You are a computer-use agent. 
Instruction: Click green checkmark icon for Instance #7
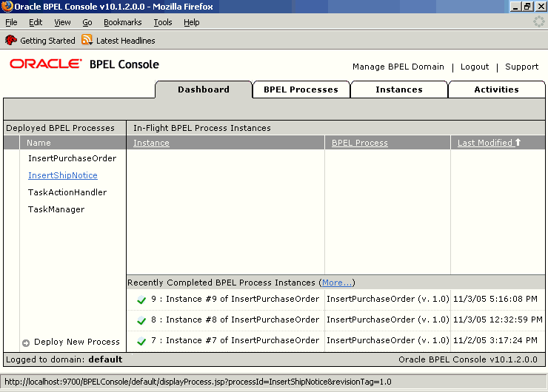(141, 341)
